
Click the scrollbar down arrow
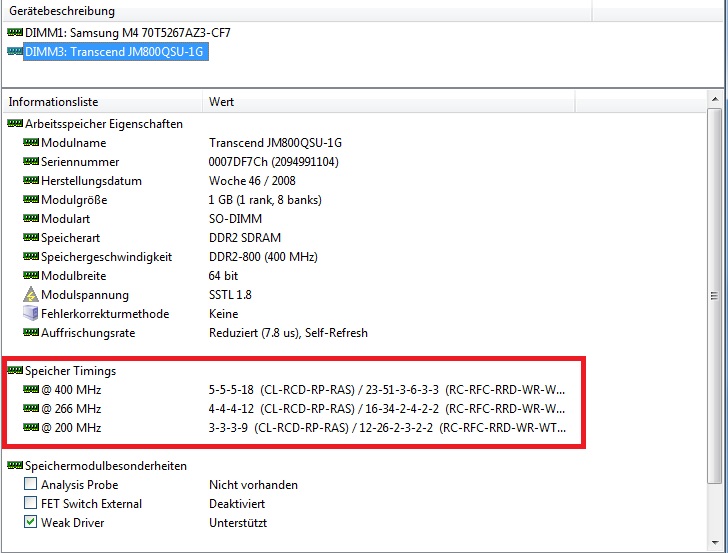(715, 542)
